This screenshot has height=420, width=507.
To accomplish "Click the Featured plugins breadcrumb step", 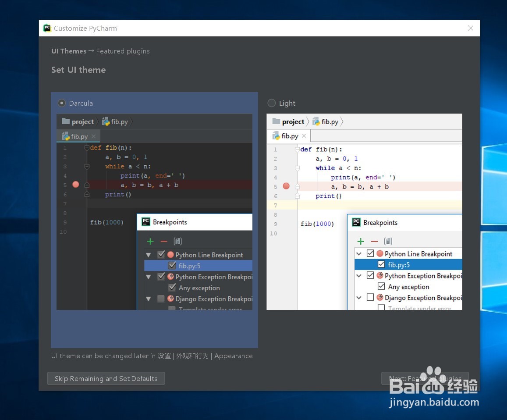I will pyautogui.click(x=123, y=51).
